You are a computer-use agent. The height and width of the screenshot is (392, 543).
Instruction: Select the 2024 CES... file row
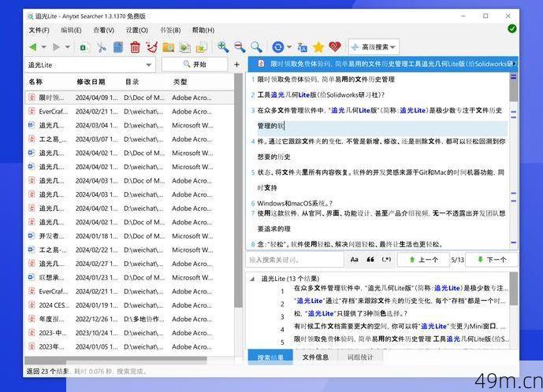point(129,305)
